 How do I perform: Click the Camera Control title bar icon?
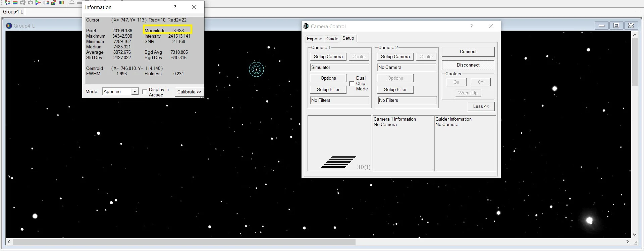[306, 26]
